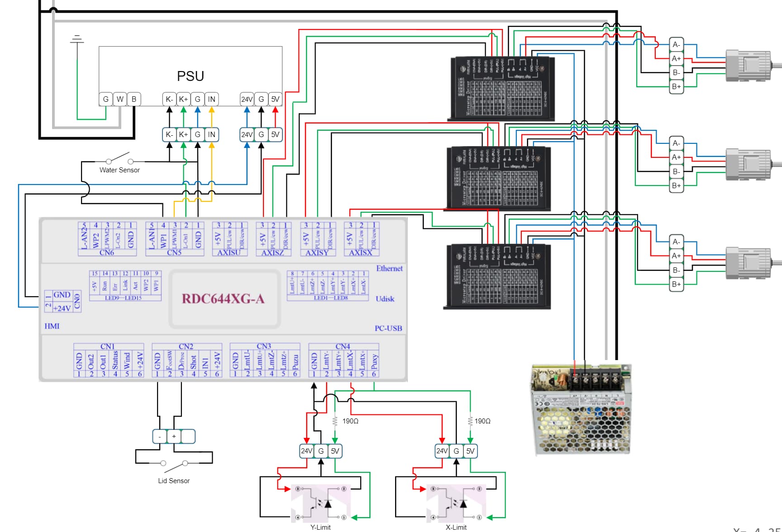Select the LED9—LED15 label

(x=123, y=298)
